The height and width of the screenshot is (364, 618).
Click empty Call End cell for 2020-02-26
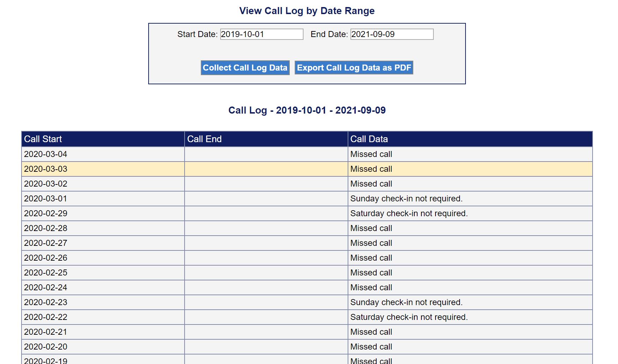266,258
